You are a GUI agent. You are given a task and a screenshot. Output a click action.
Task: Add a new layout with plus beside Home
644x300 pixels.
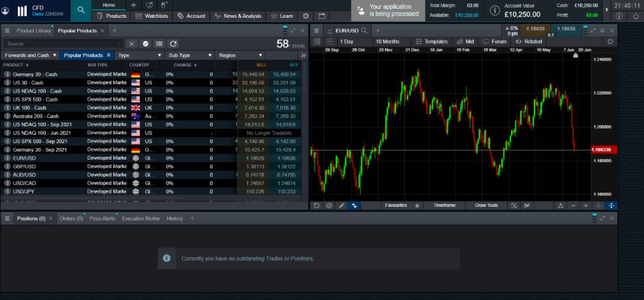133,5
